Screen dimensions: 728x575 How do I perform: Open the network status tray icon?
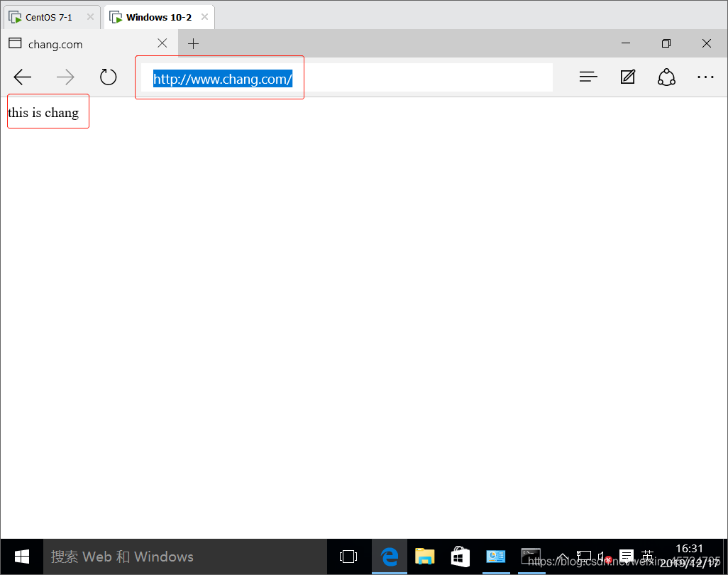pos(584,557)
